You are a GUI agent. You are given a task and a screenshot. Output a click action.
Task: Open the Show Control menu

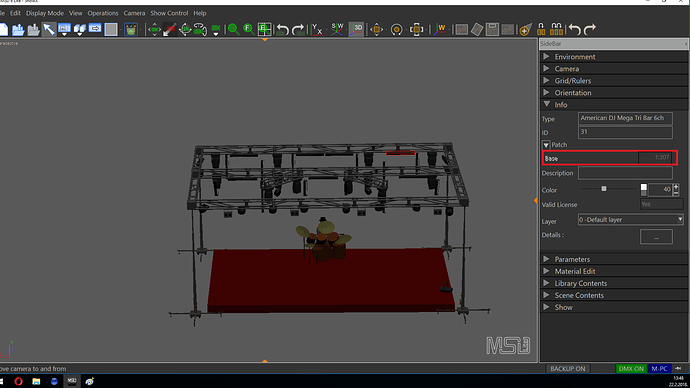[169, 13]
